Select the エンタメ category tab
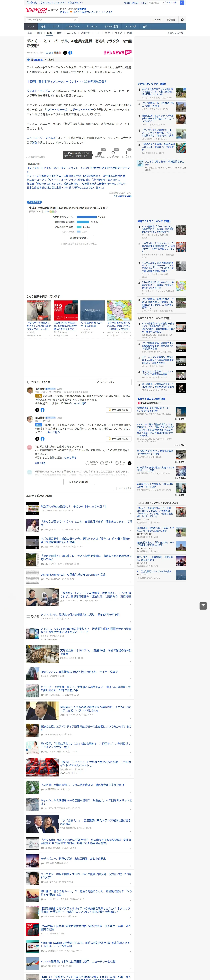210x980 pixels. 71,33
